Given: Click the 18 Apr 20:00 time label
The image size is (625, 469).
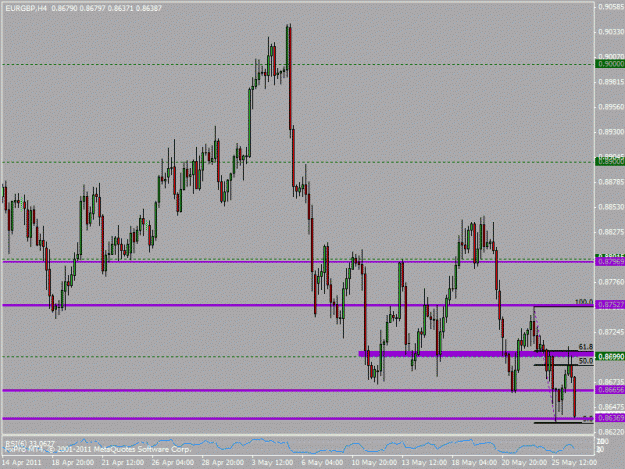Looking at the screenshot, I should coord(73,463).
